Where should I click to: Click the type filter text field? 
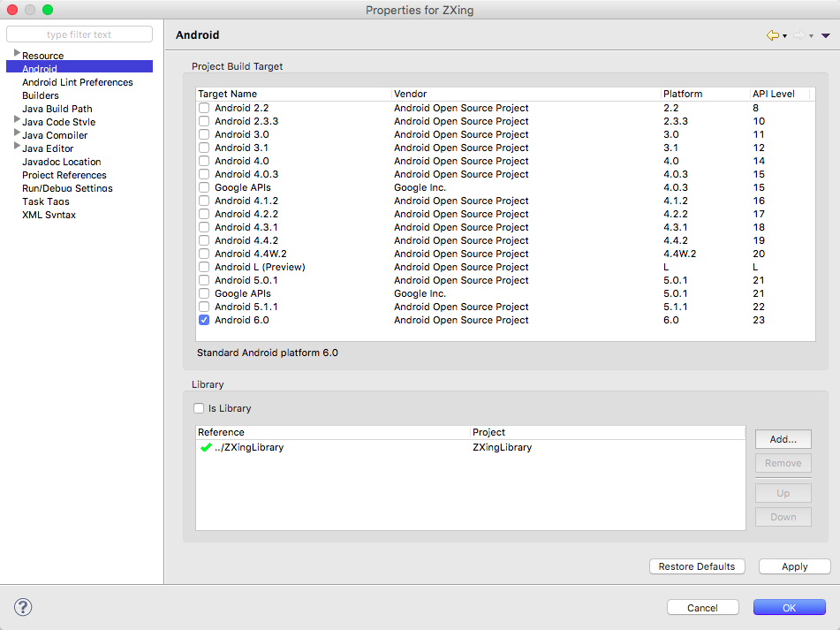tap(79, 34)
